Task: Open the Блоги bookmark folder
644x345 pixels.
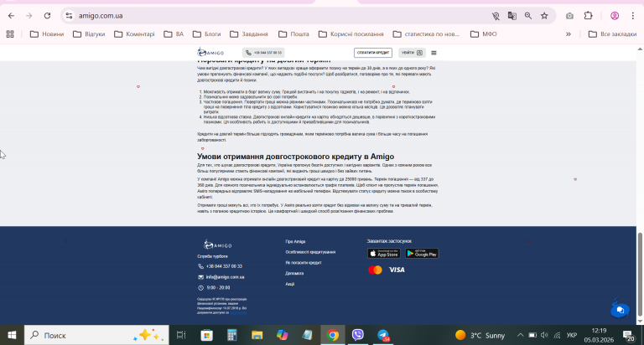Action: pos(206,34)
